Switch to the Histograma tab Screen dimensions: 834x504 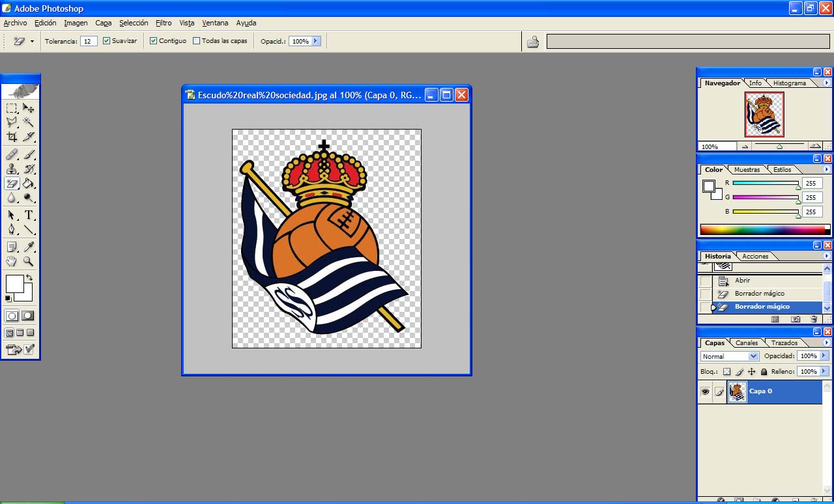coord(790,83)
